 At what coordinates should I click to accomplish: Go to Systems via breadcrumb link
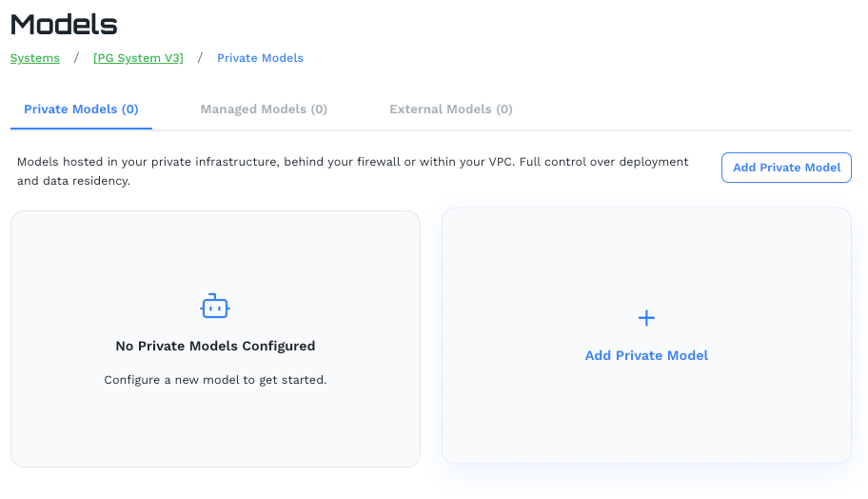coord(34,58)
